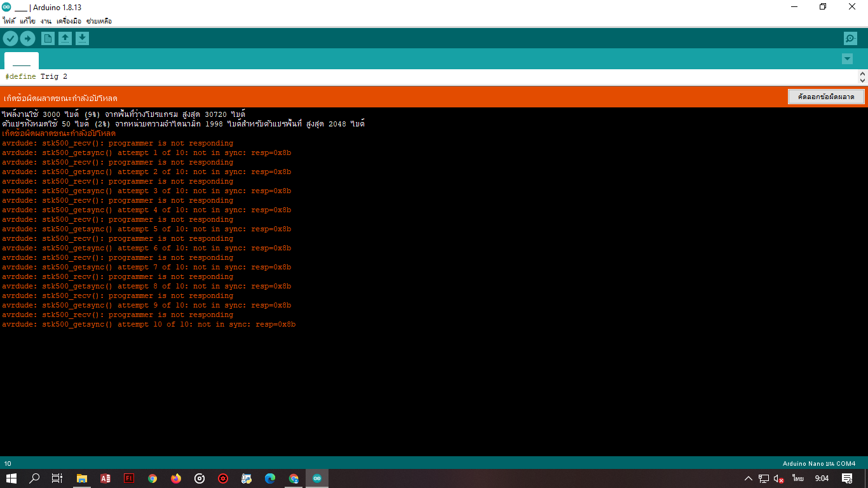The height and width of the screenshot is (488, 868).
Task: Open the clock showing 9:04
Action: 822,478
